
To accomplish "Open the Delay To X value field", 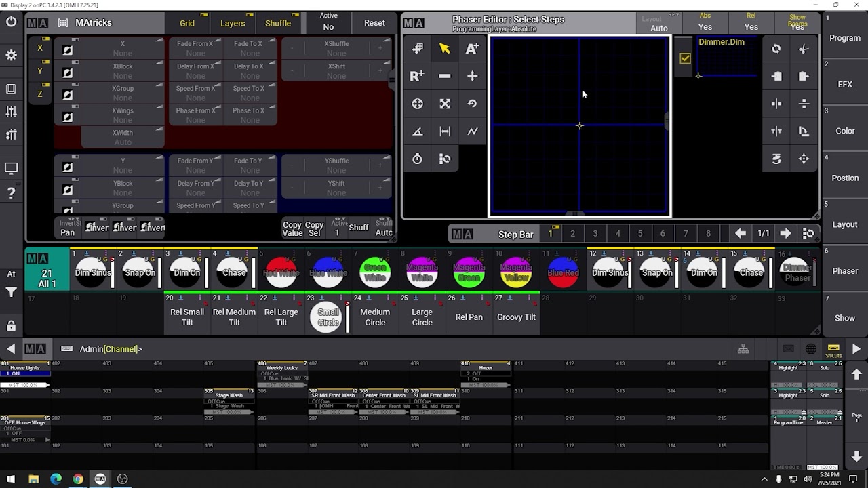I will point(250,71).
